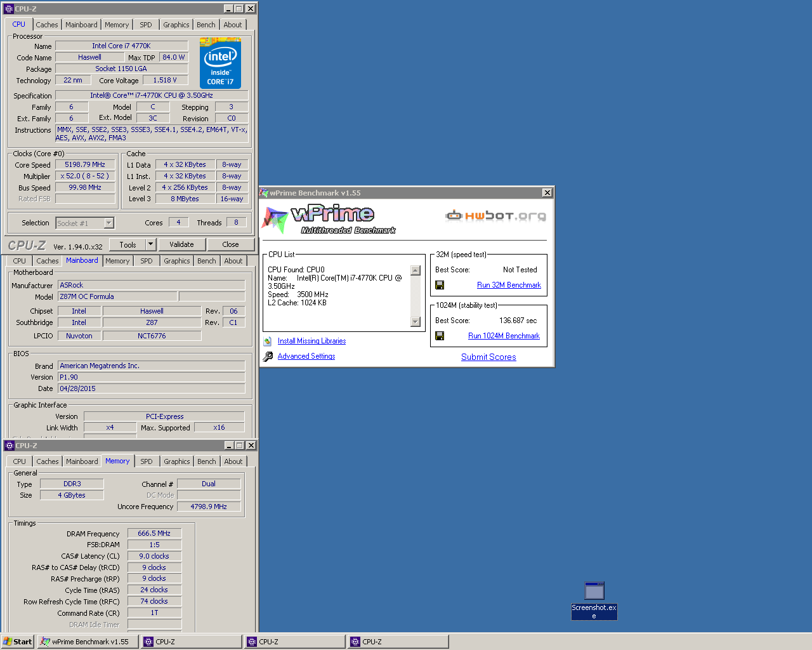
Task: Click scroll down arrow in CPU List
Action: click(x=416, y=322)
